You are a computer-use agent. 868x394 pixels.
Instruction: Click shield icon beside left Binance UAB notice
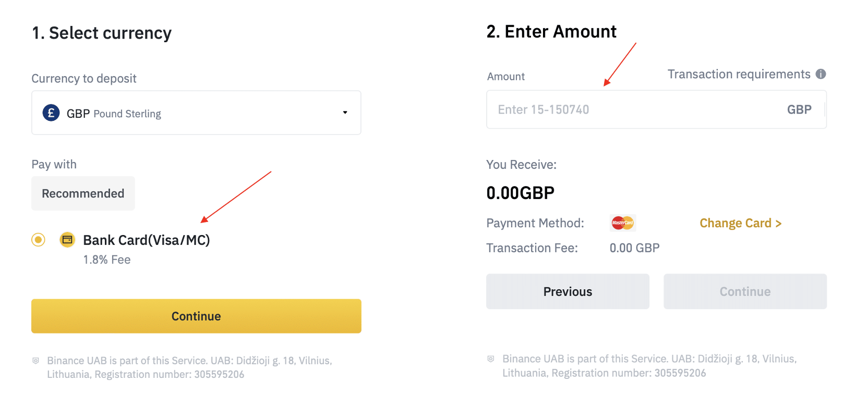[36, 361]
